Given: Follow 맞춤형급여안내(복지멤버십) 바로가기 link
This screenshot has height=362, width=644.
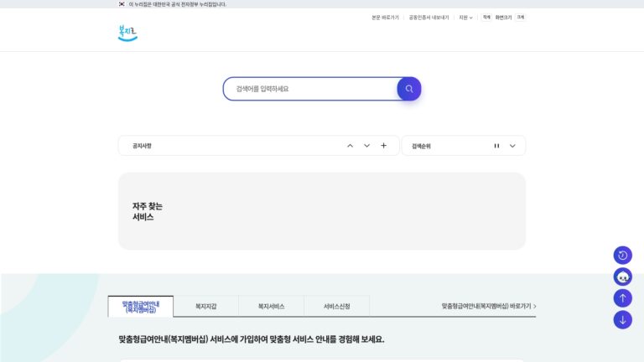Looking at the screenshot, I should click(489, 306).
